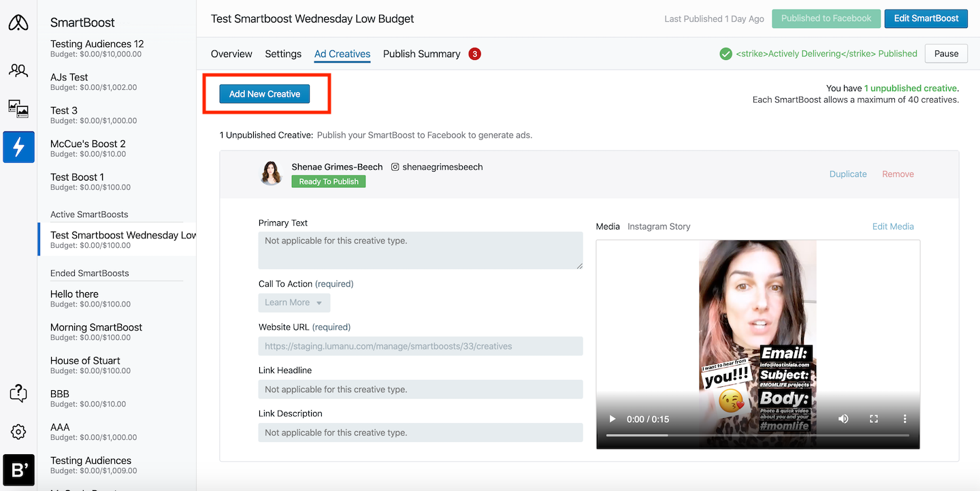
Task: Click the Shenae Grimes-Beech name text
Action: (x=337, y=167)
